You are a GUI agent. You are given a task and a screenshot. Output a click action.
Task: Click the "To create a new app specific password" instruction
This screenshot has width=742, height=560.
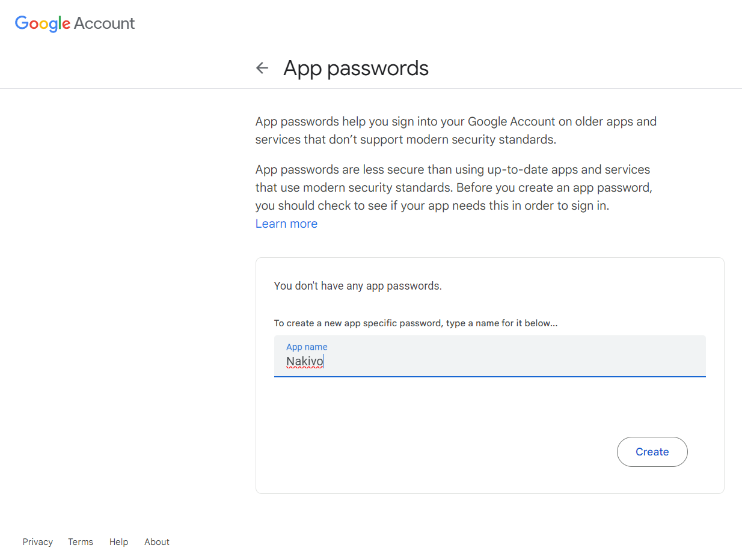click(x=415, y=323)
